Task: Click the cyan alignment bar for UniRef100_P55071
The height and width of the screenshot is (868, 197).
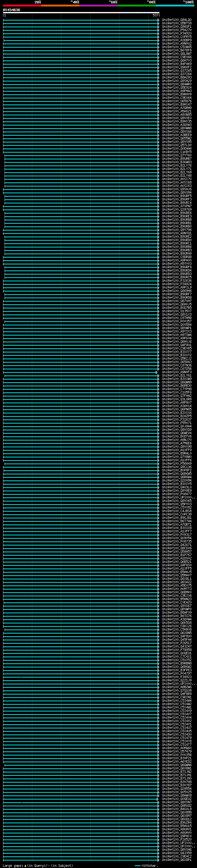Action: pyautogui.click(x=81, y=423)
